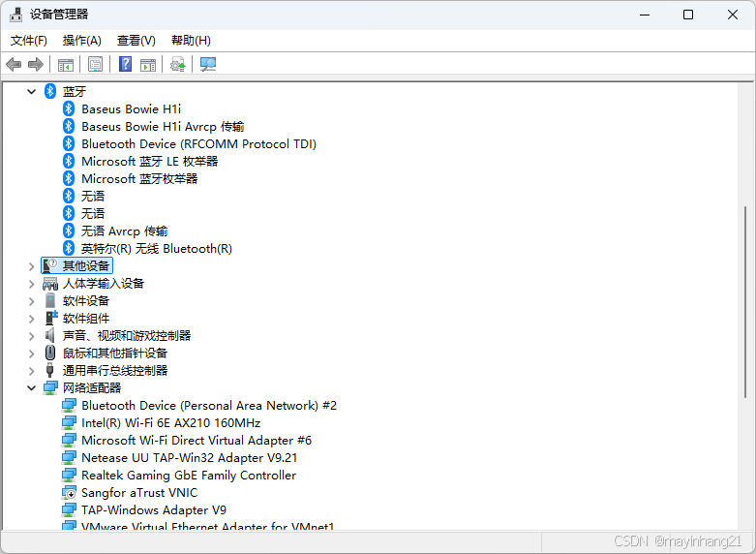This screenshot has width=756, height=554.
Task: Select Baseus Bowie H1i Avrcp 传输 entry
Action: pos(163,127)
